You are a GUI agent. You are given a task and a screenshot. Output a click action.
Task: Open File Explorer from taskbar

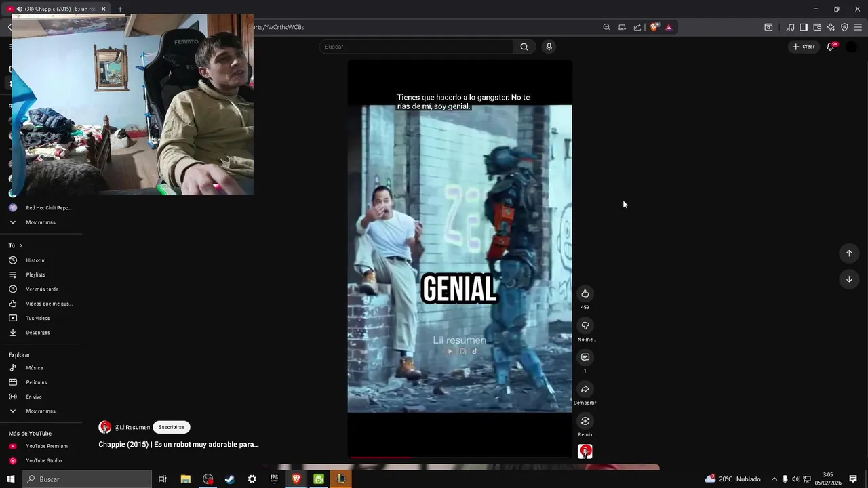[186, 479]
